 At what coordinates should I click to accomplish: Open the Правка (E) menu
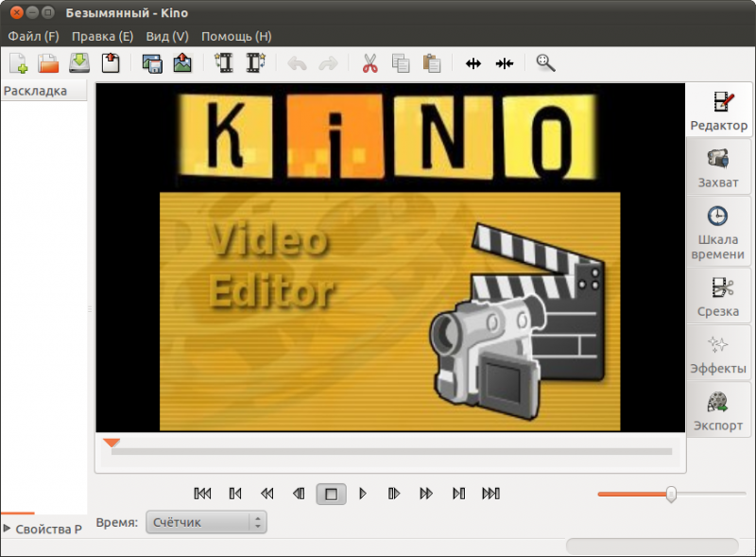point(102,36)
